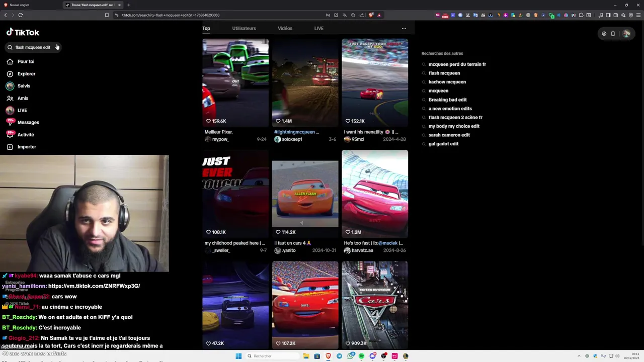Click the three-dots more options beside LIVE tab
The height and width of the screenshot is (362, 644).
(x=404, y=28)
